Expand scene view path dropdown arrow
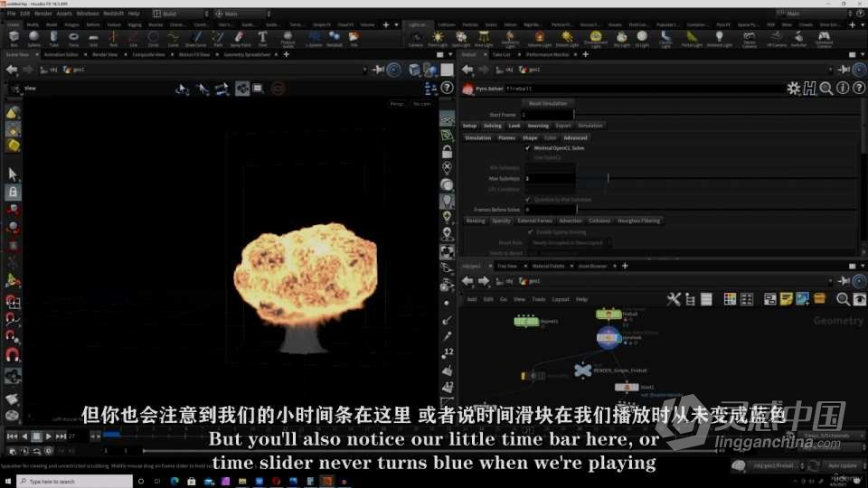Screen dimensions: 868x488 364,70
